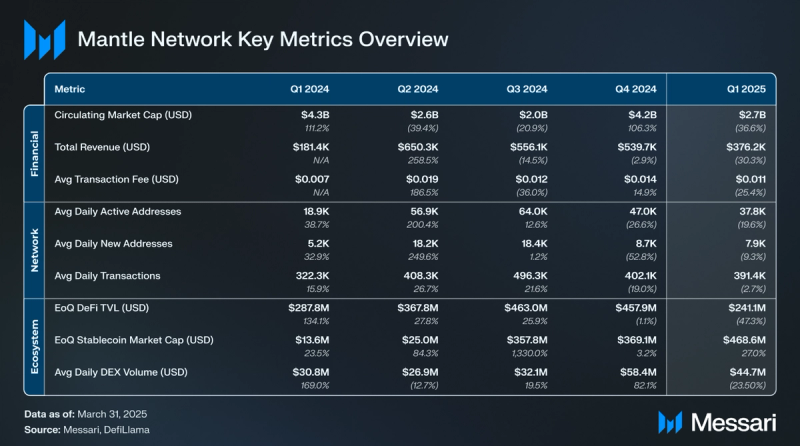Click the Metric column header
Screen dimensions: 800x446
70,89
